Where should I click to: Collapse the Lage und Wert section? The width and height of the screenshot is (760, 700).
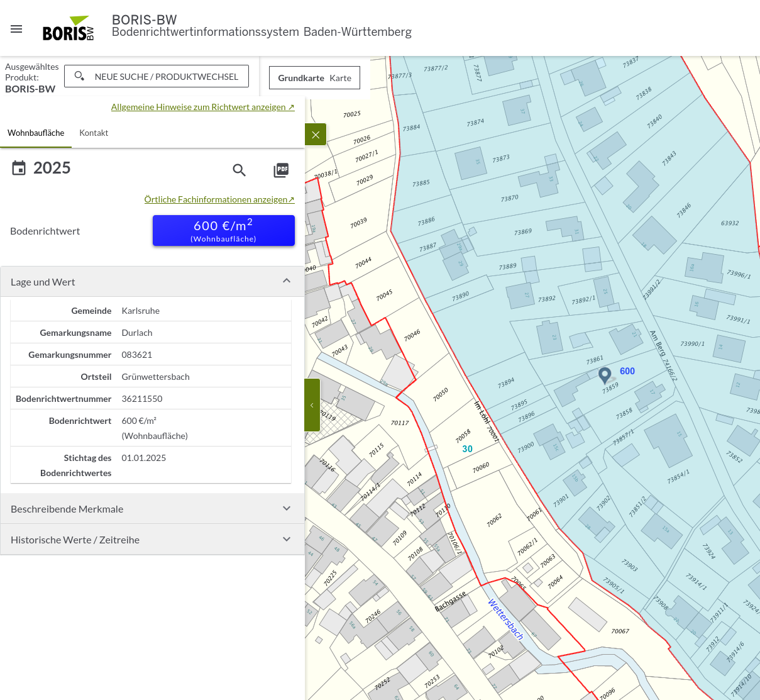pyautogui.click(x=286, y=281)
